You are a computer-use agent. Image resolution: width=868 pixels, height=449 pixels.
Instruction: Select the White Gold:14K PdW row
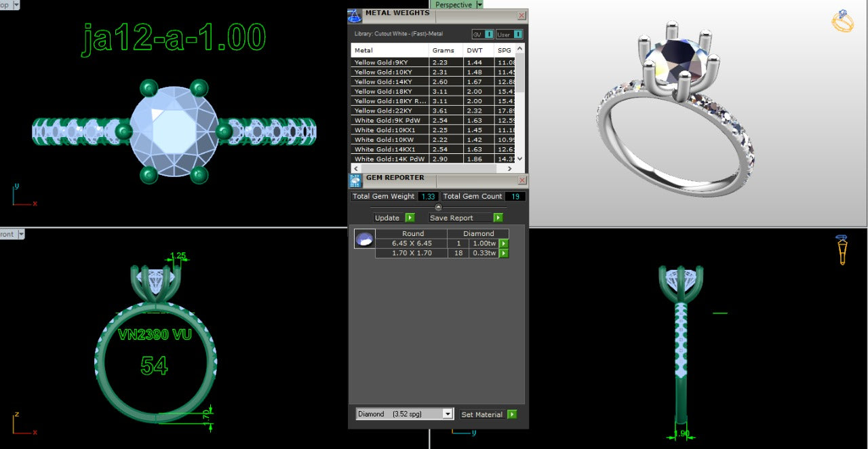433,159
